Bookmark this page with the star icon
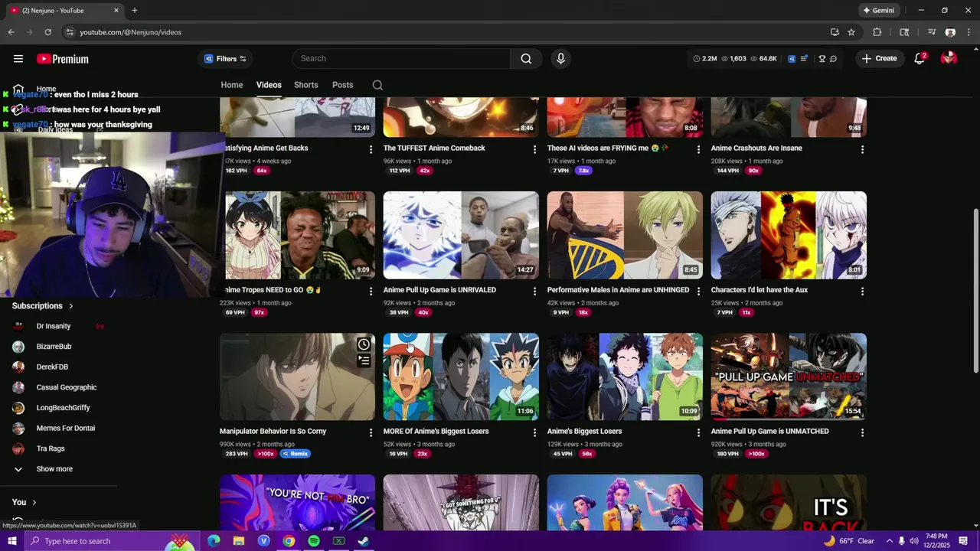This screenshot has height=551, width=980. [x=851, y=32]
